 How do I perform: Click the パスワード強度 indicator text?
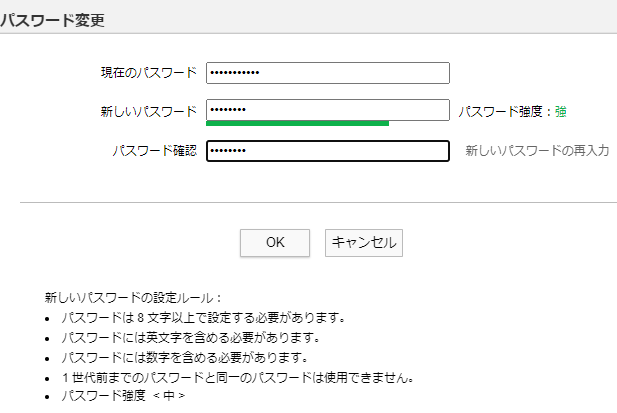[x=513, y=112]
